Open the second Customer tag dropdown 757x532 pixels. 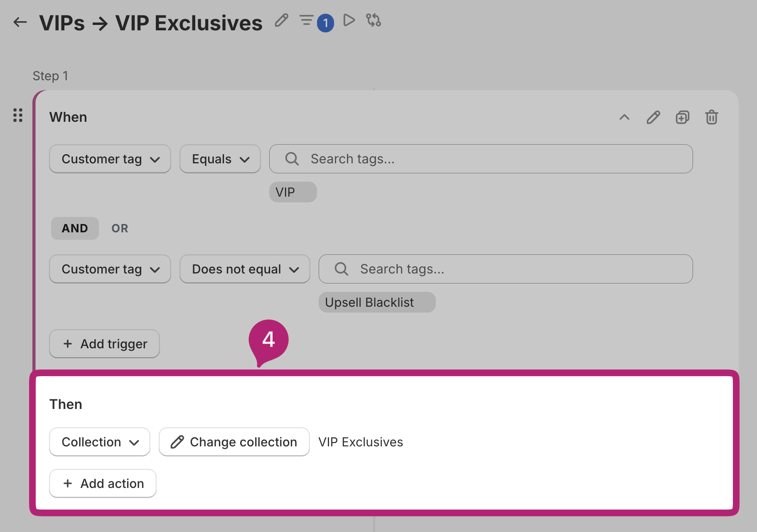[x=110, y=269]
